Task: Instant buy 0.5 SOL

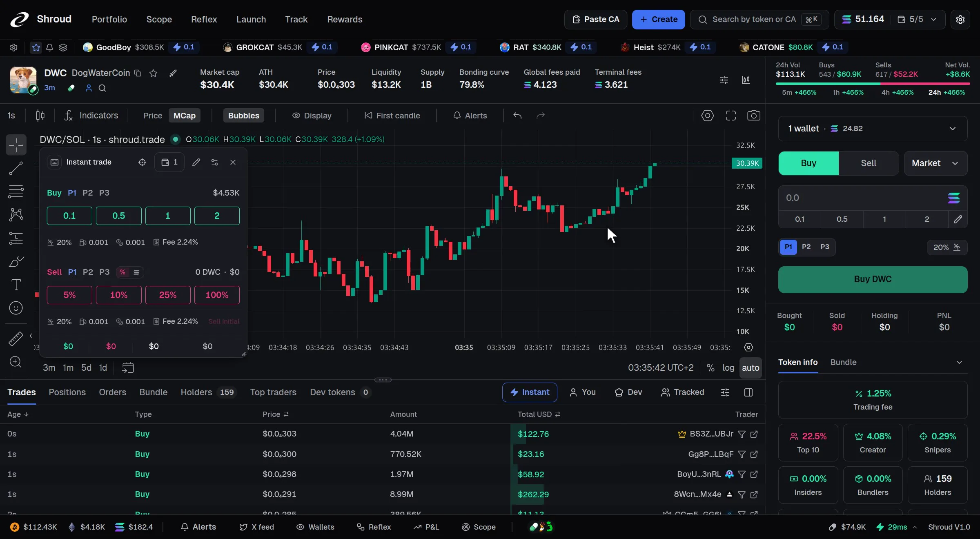Action: [118, 216]
